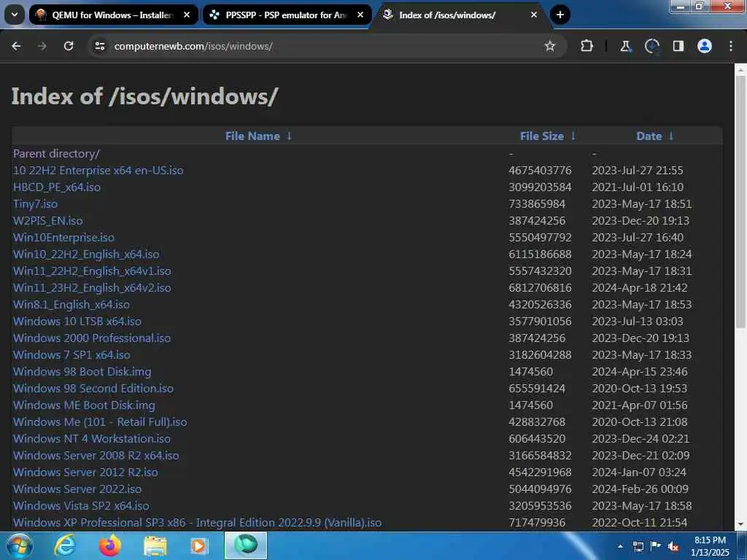
Task: Open the Windows Start menu
Action: coord(20,545)
